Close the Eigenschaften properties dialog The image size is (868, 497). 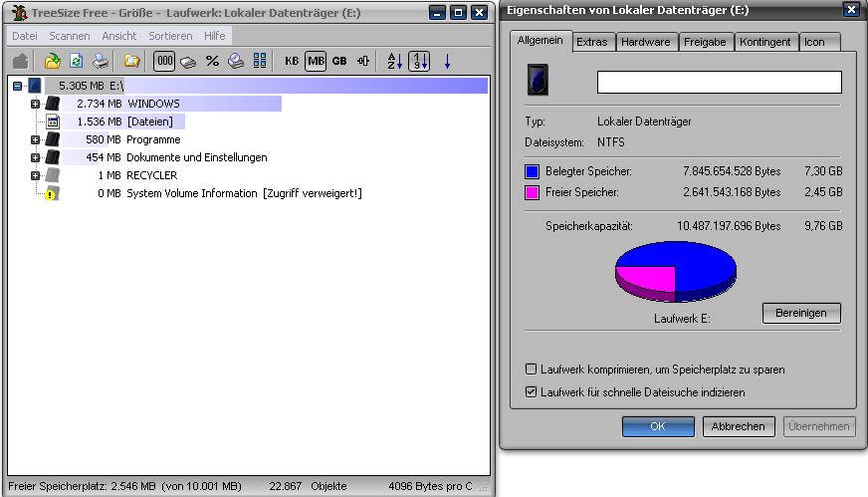pyautogui.click(x=851, y=10)
